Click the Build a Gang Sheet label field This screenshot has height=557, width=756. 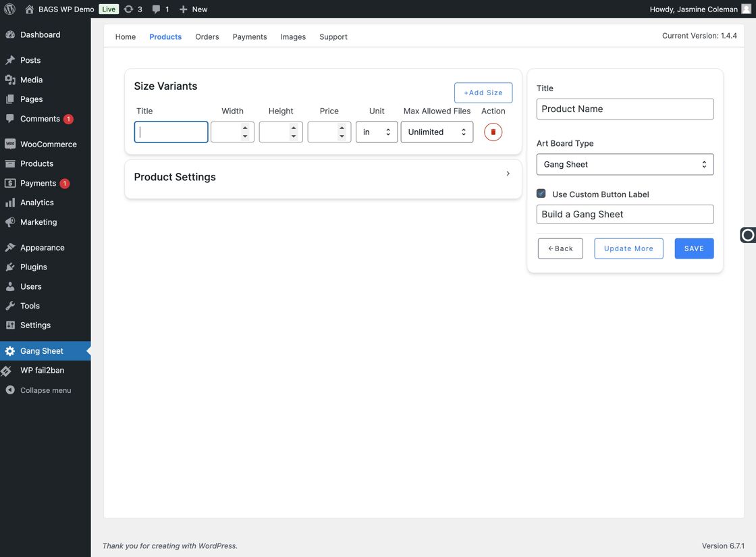pos(625,214)
